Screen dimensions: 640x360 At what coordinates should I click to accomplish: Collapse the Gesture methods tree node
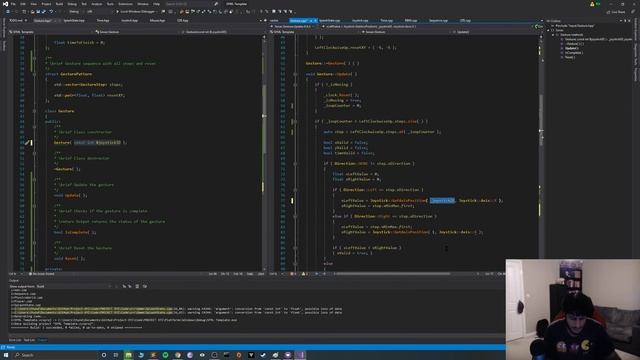point(553,35)
